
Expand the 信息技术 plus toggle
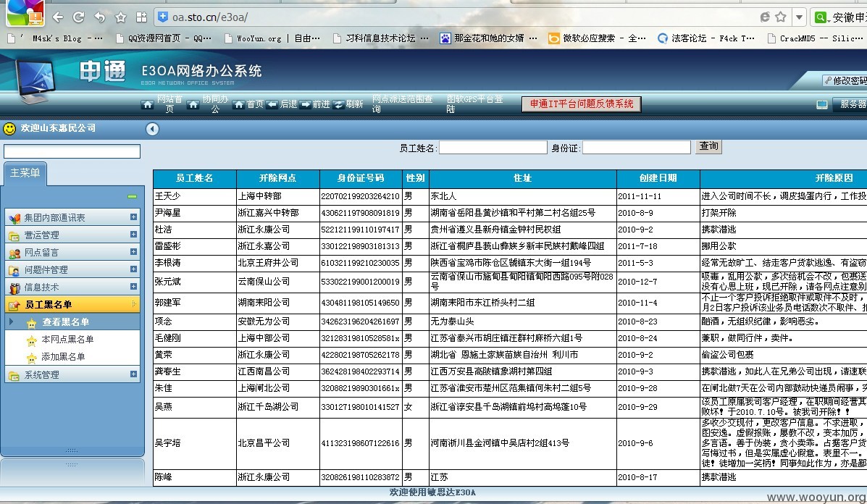[x=133, y=286]
